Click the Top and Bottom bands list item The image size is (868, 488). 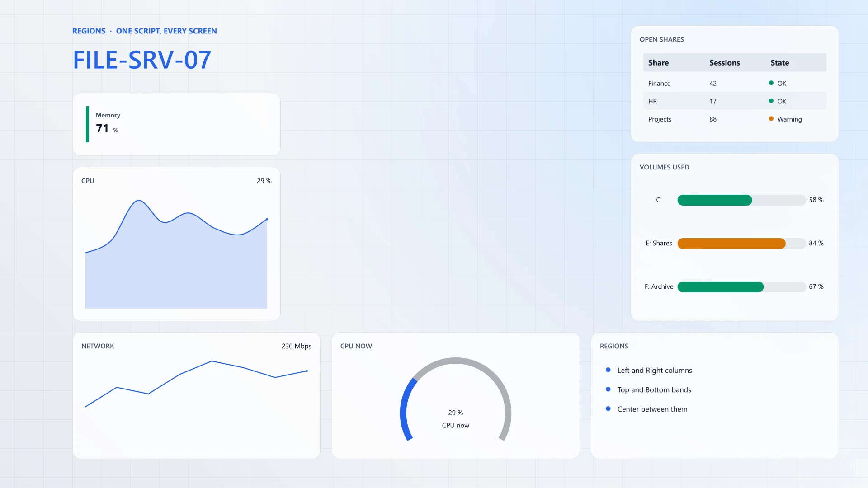coord(654,390)
